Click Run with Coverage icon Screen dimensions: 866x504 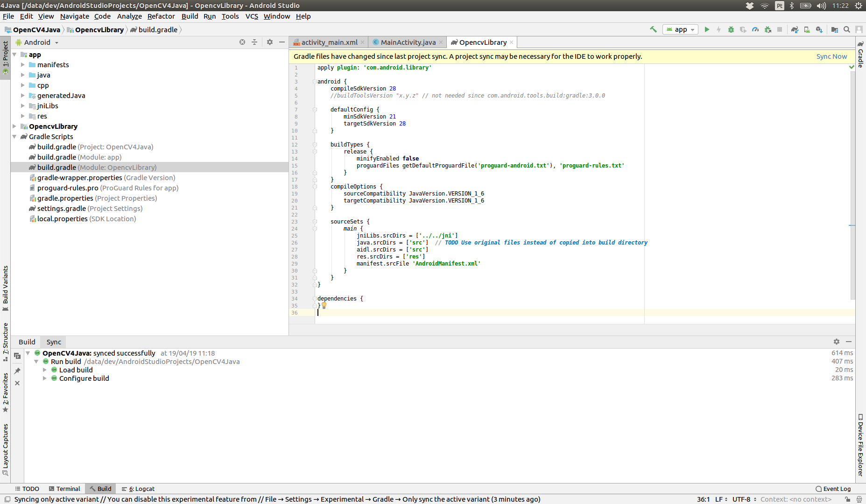[743, 29]
